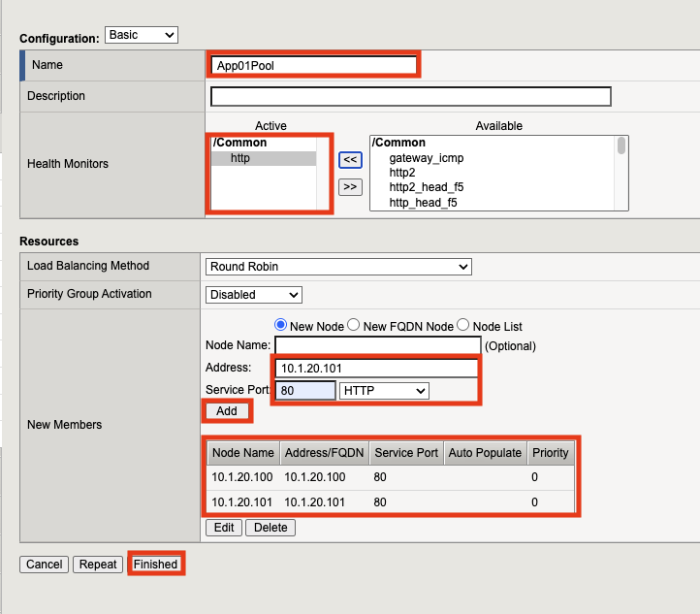Open the Priority Group Activation dropdown
Image resolution: width=700 pixels, height=614 pixels.
254,295
